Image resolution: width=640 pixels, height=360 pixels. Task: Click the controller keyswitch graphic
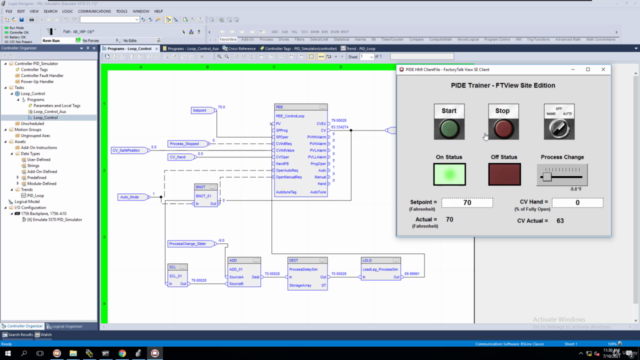point(50,31)
